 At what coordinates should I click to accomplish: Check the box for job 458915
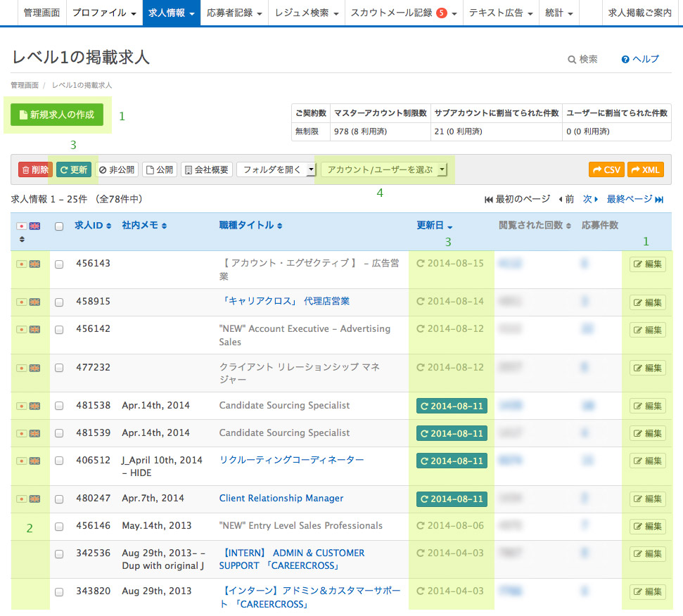59,302
